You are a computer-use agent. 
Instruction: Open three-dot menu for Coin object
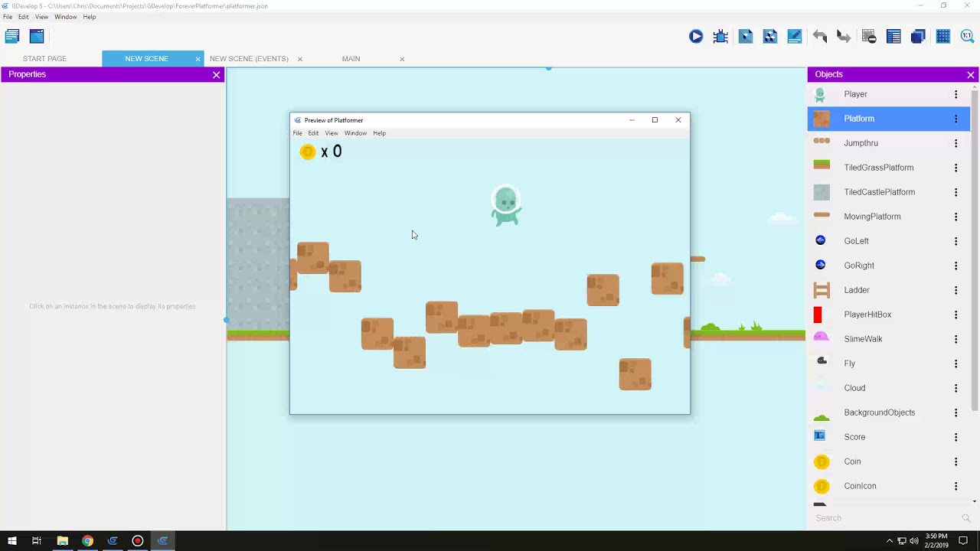[x=955, y=461]
